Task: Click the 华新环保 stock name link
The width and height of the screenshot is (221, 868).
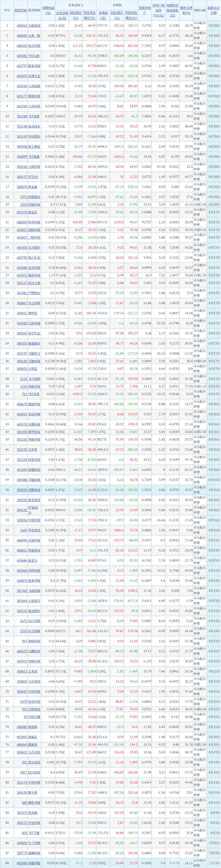Action: 34,439
